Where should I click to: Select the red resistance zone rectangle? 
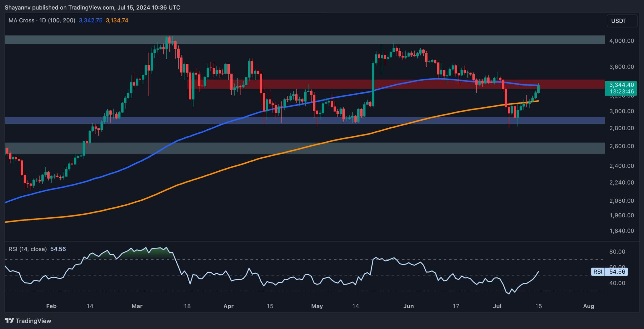[x=396, y=84]
